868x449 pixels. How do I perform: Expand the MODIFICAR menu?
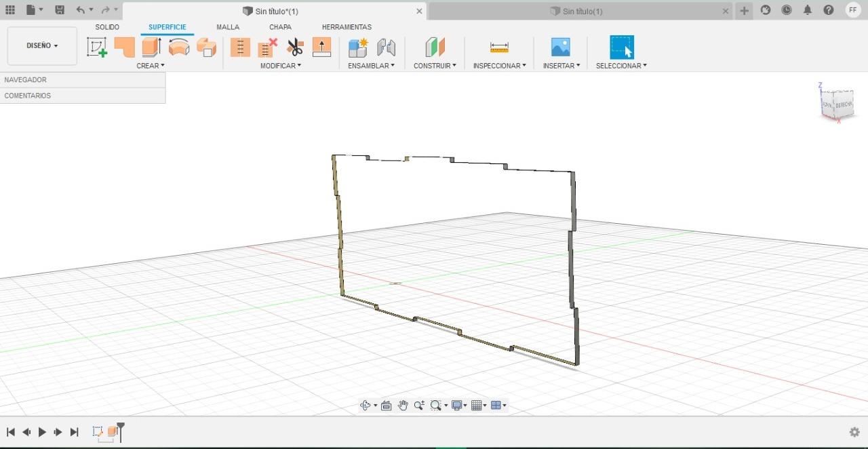(x=281, y=66)
